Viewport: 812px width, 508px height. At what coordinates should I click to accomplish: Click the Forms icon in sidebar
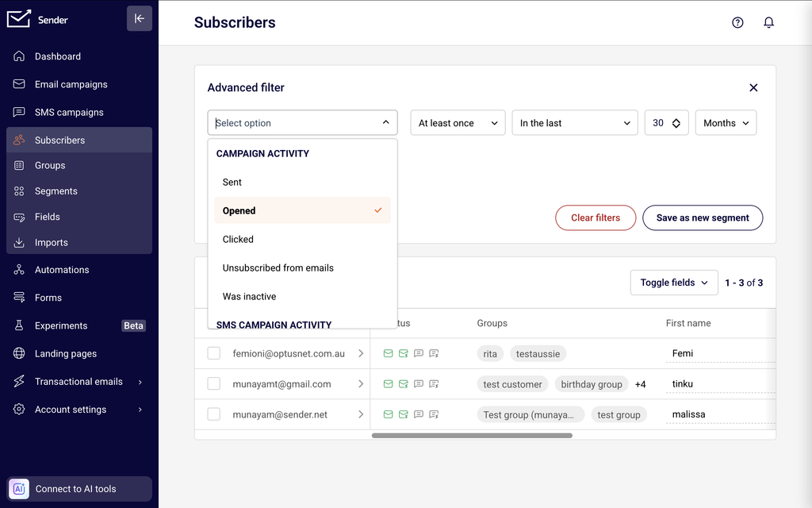pyautogui.click(x=19, y=298)
